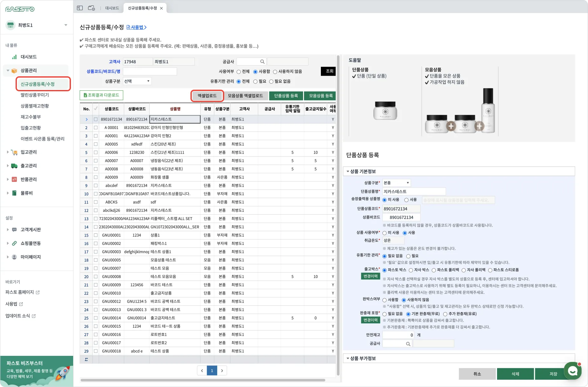The image size is (588, 387).
Task: Click the 공급사 magnifier in the 단품상품 등록 form
Action: (408, 344)
